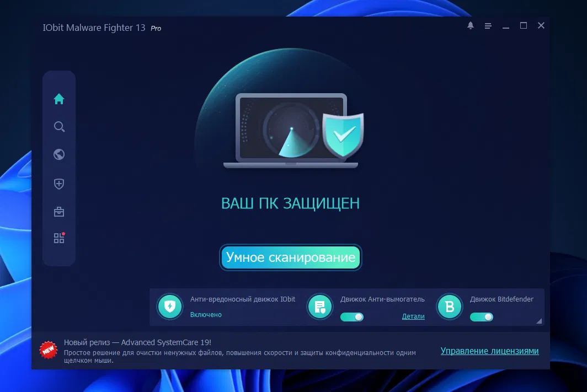Screen dimensions: 587x392
Task: Click the Bitdefender engine logo icon
Action: (x=450, y=306)
